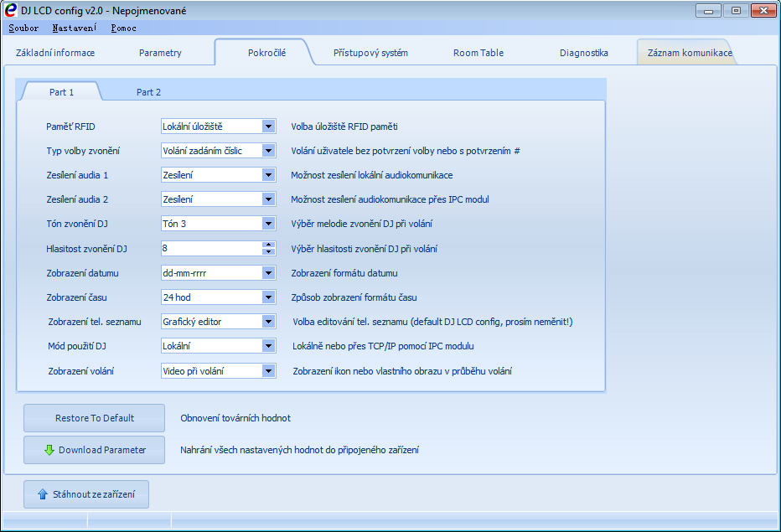Select the Pokročilé tab

point(267,53)
